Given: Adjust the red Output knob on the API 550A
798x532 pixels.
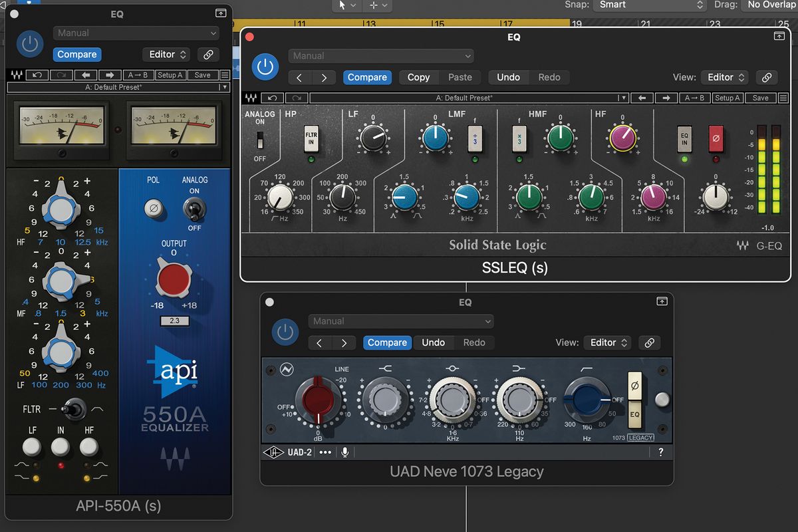Looking at the screenshot, I should 173,281.
